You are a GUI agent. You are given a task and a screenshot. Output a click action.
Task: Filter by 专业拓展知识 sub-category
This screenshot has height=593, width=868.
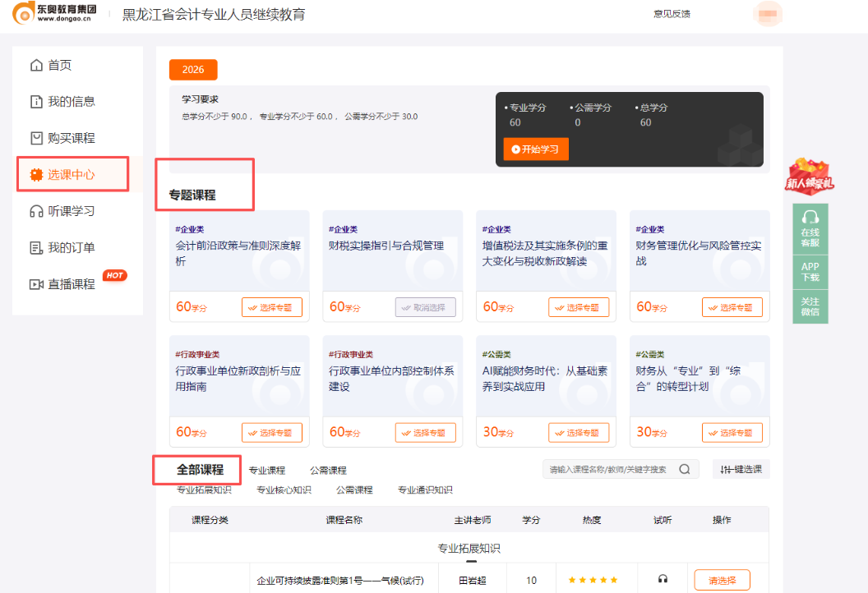(x=204, y=490)
